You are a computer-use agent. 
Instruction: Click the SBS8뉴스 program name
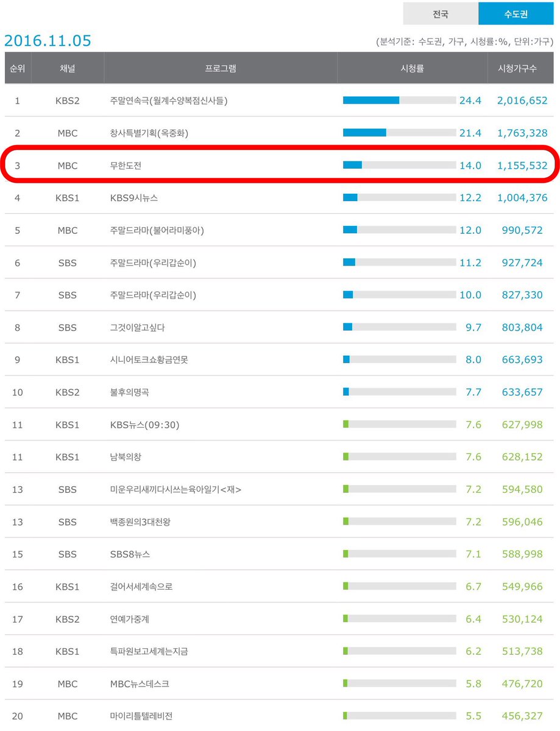(x=130, y=554)
